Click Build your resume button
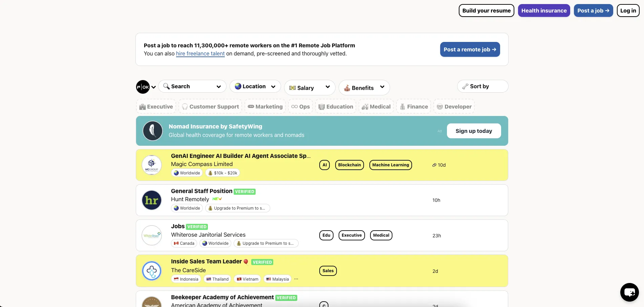 click(487, 10)
